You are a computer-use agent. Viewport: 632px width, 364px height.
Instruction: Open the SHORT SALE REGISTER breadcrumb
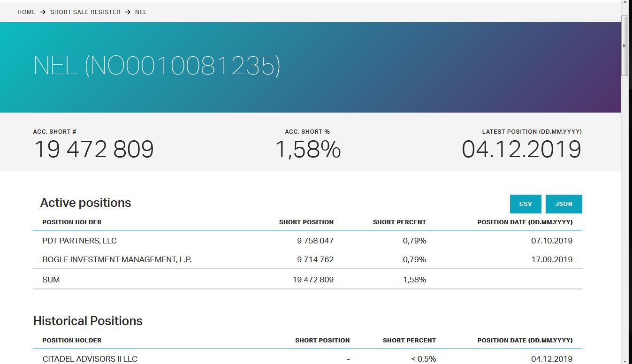pyautogui.click(x=85, y=12)
